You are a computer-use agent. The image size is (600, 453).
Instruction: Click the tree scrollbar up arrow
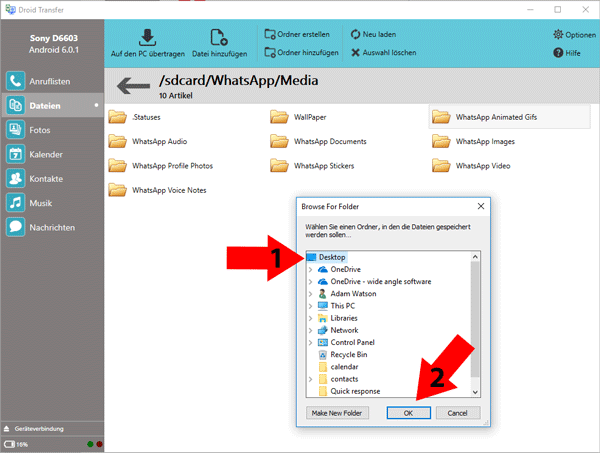[x=475, y=257]
